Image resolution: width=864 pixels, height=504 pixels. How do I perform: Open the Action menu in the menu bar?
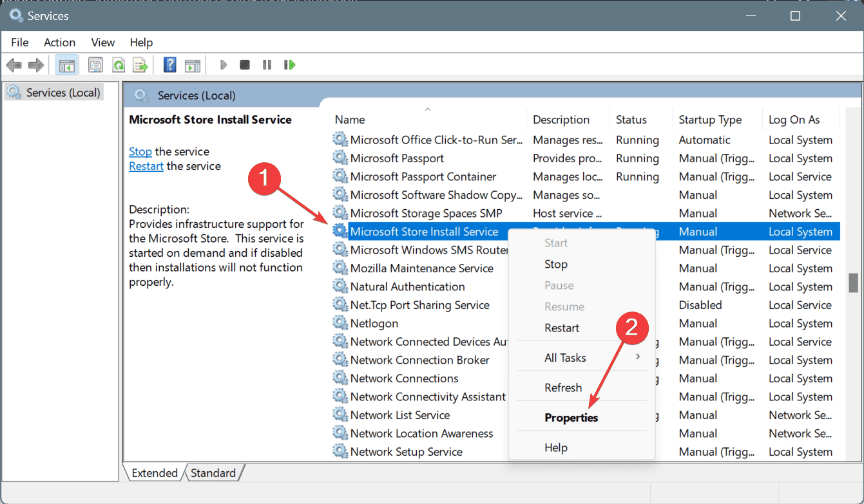(x=59, y=42)
